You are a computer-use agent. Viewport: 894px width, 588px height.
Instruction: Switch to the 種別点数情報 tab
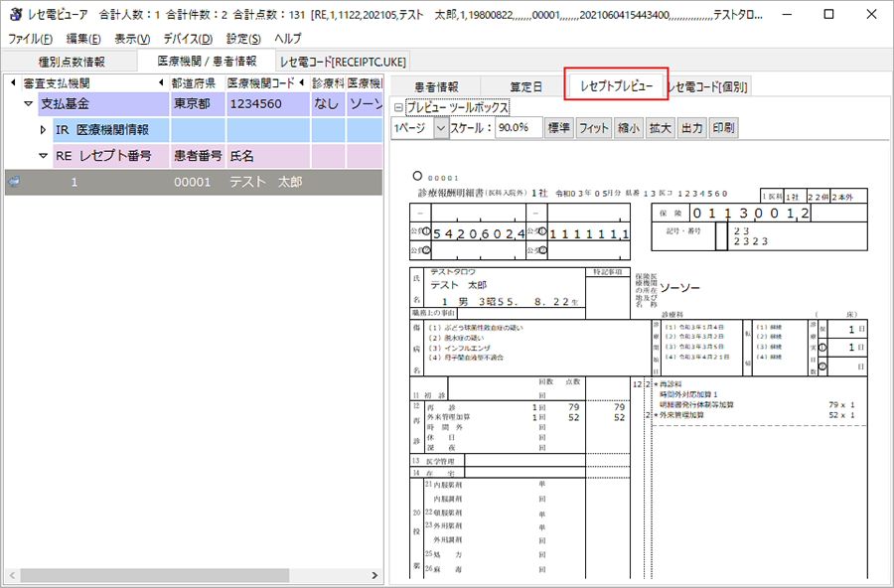point(71,62)
